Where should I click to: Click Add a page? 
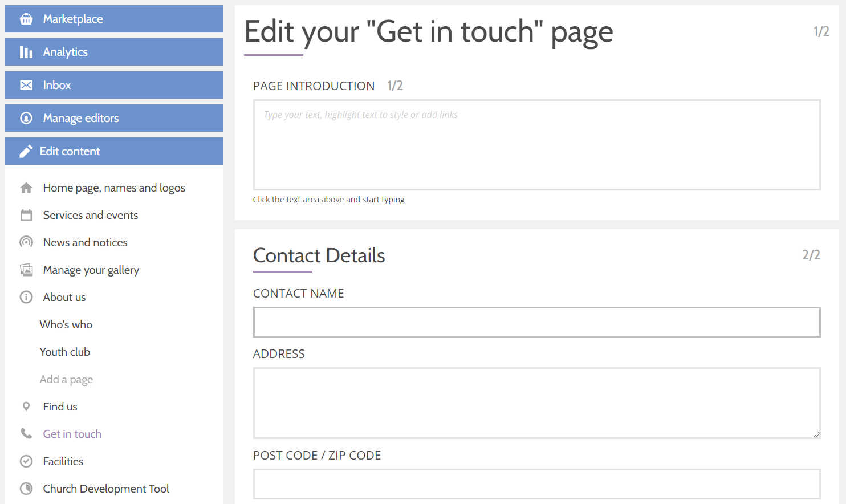pyautogui.click(x=66, y=379)
